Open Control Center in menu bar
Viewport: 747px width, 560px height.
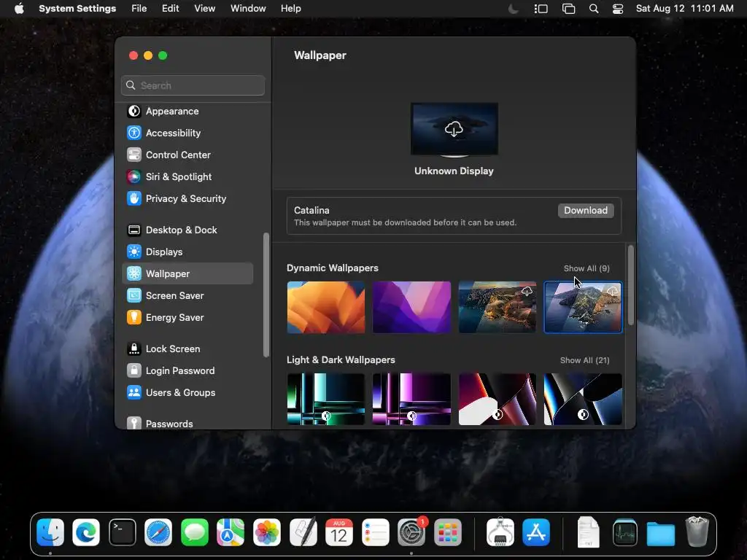618,9
